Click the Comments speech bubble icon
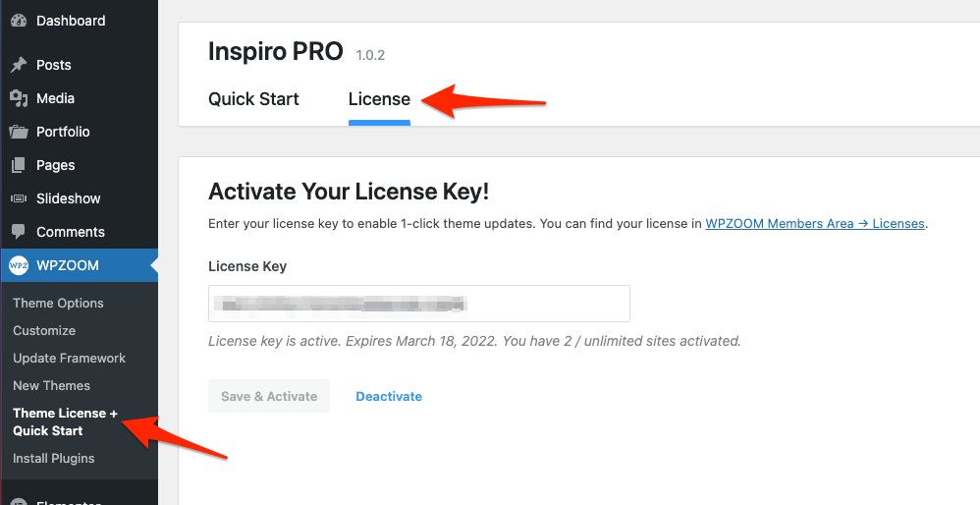Screen dimensions: 980x505 pyautogui.click(x=19, y=232)
